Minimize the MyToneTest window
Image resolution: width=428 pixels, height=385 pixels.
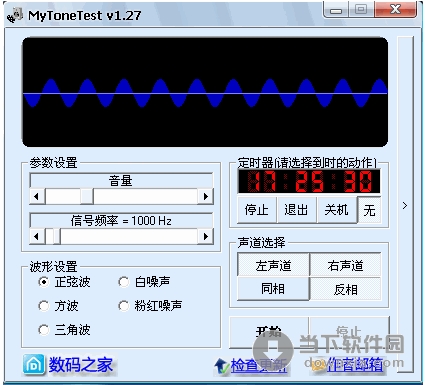pos(336,10)
